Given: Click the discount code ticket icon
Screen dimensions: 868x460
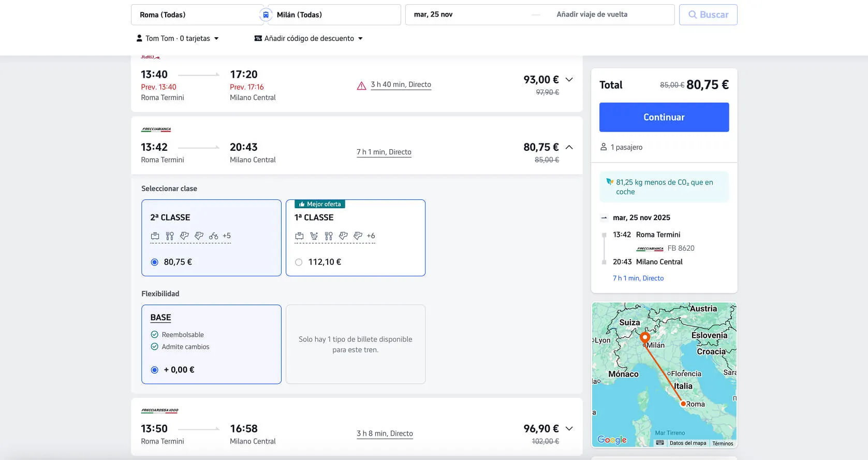Looking at the screenshot, I should coord(258,38).
